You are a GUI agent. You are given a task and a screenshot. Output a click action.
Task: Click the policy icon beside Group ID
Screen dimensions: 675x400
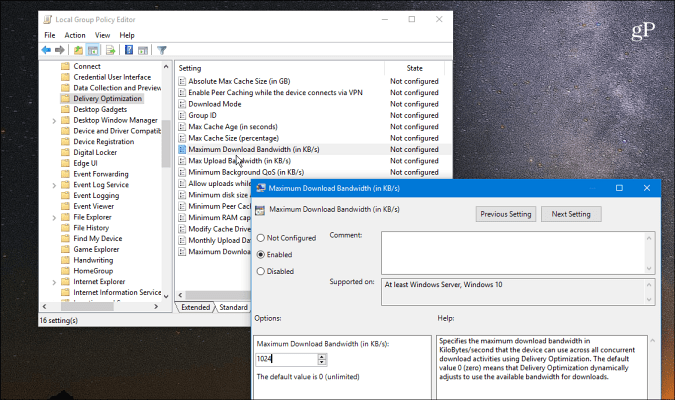tap(182, 115)
